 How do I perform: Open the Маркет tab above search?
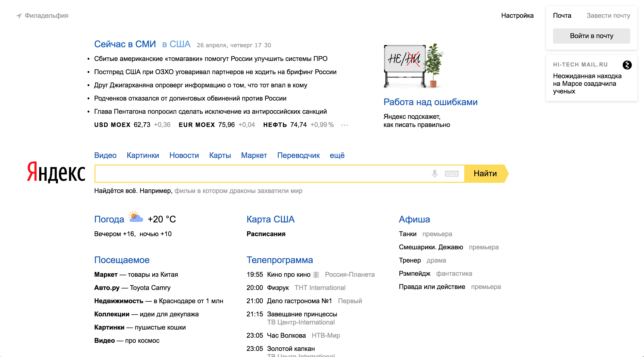(x=254, y=155)
